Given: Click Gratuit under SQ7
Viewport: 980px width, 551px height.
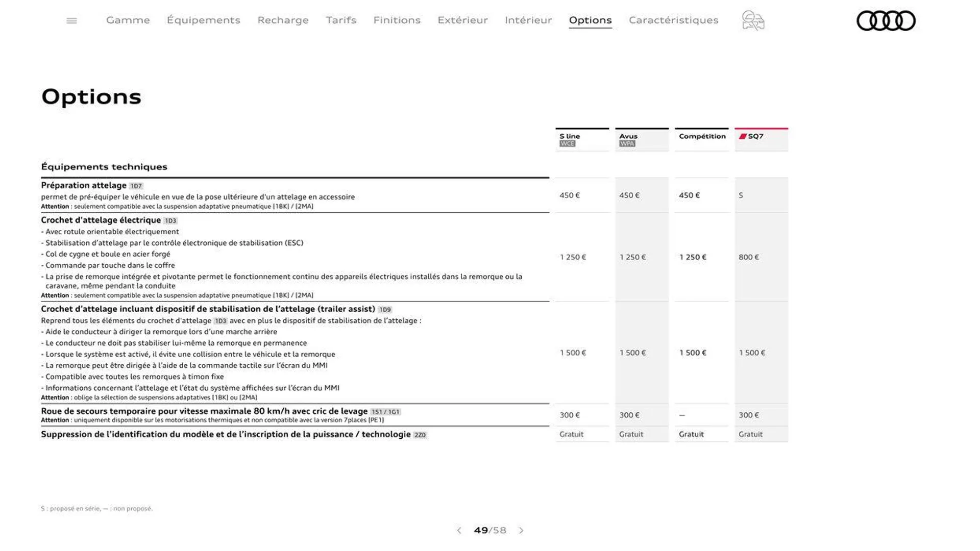Looking at the screenshot, I should pyautogui.click(x=750, y=434).
